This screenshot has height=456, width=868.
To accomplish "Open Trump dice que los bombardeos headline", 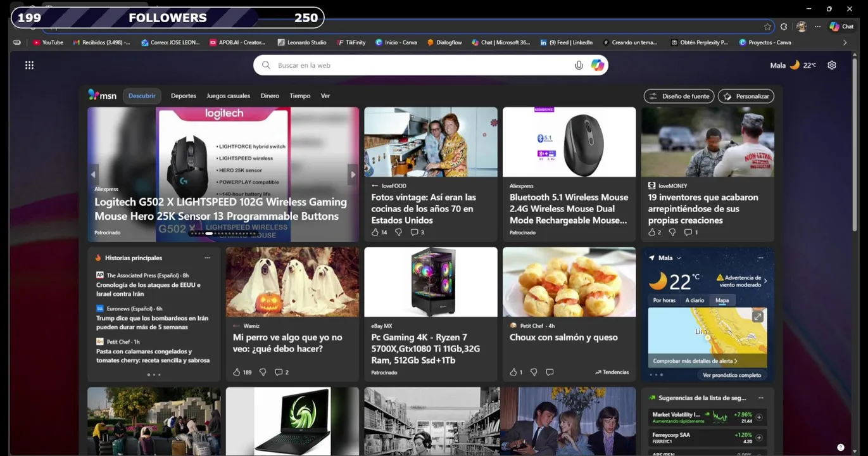I will click(152, 322).
